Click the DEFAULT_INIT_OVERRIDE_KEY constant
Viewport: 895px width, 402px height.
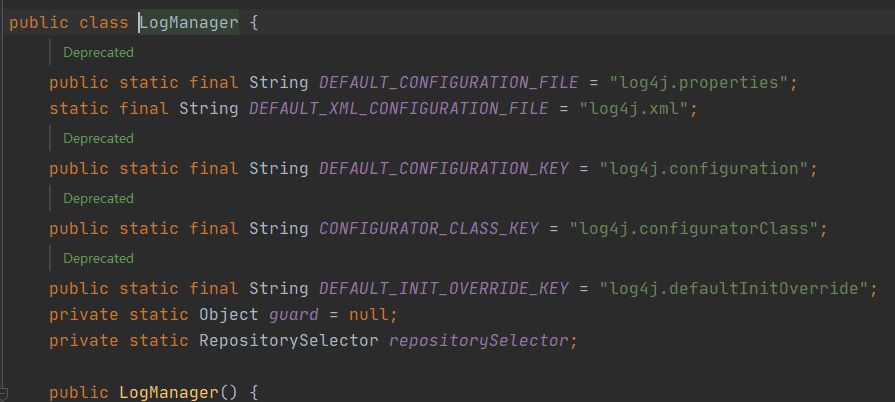point(443,288)
